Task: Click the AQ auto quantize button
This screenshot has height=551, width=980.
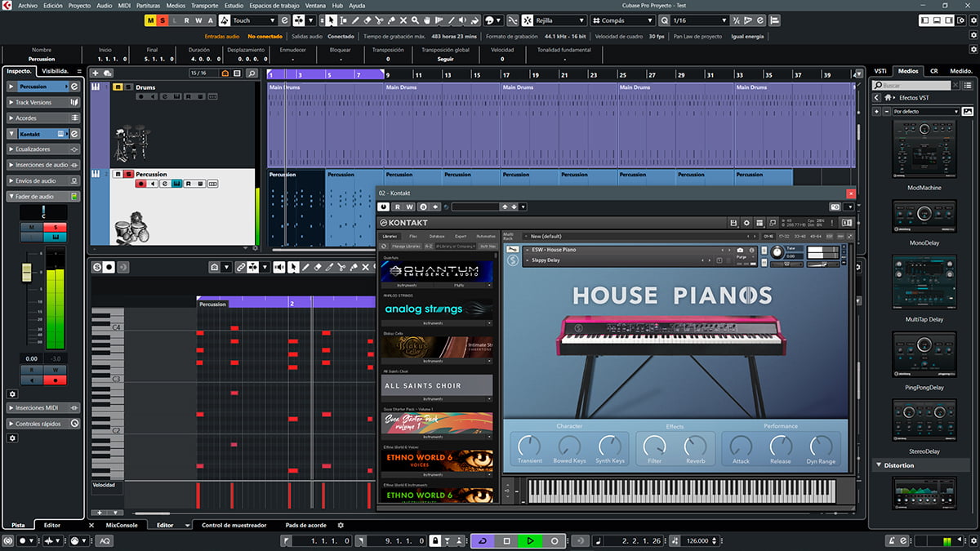Action: (105, 540)
